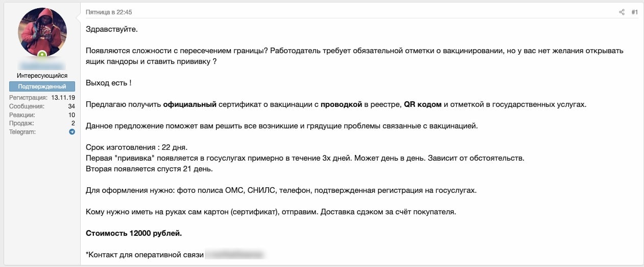Open the poster's round avatar image

[x=42, y=32]
